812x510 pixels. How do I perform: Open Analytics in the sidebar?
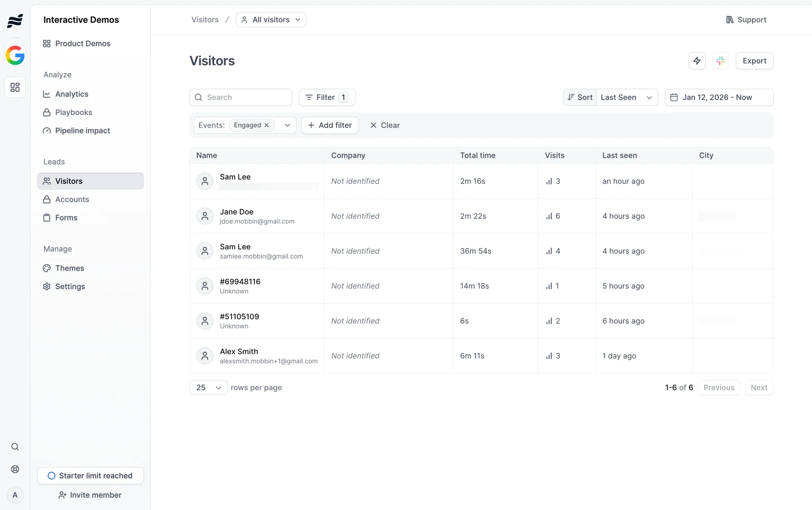(71, 94)
